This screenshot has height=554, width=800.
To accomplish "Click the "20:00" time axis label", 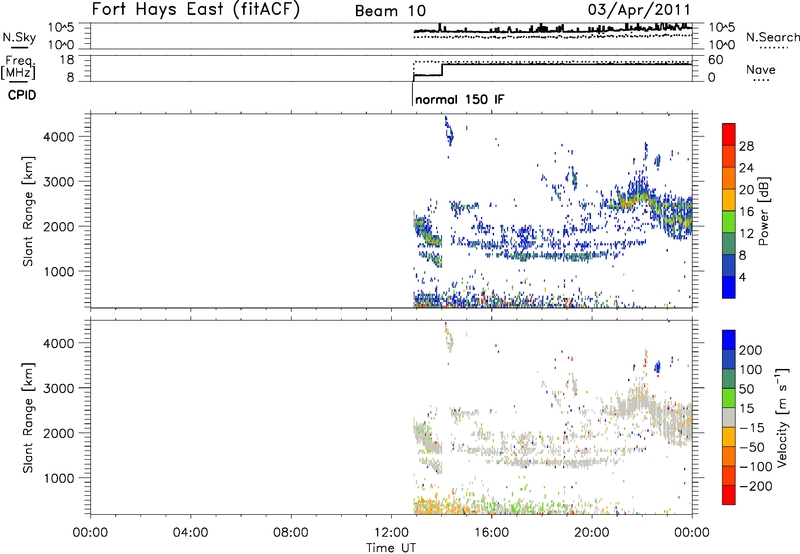I will 592,533.
